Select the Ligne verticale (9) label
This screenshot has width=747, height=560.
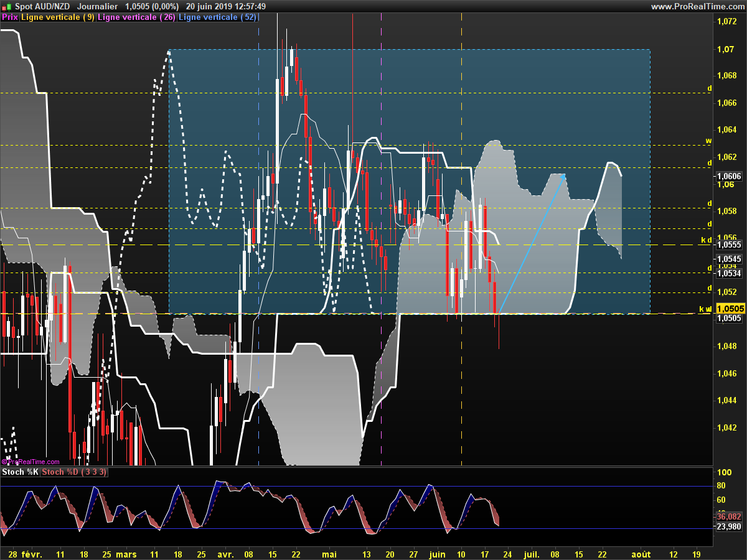click(58, 17)
